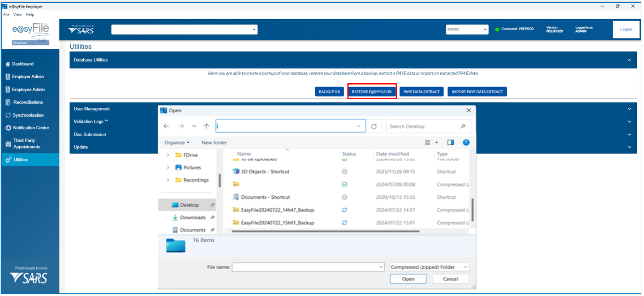Select the EasyFile20240722_15h01_Backup file
This screenshot has height=296, width=644.
point(277,223)
